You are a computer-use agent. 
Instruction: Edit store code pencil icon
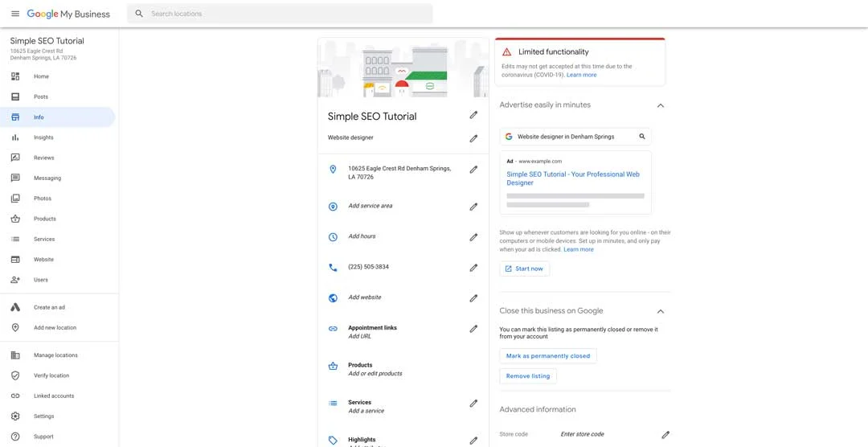pyautogui.click(x=665, y=435)
